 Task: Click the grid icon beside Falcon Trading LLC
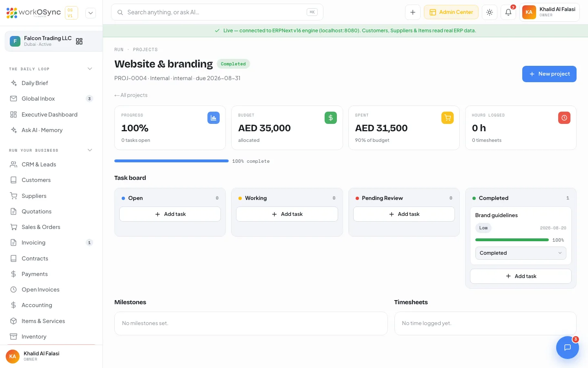click(x=79, y=41)
